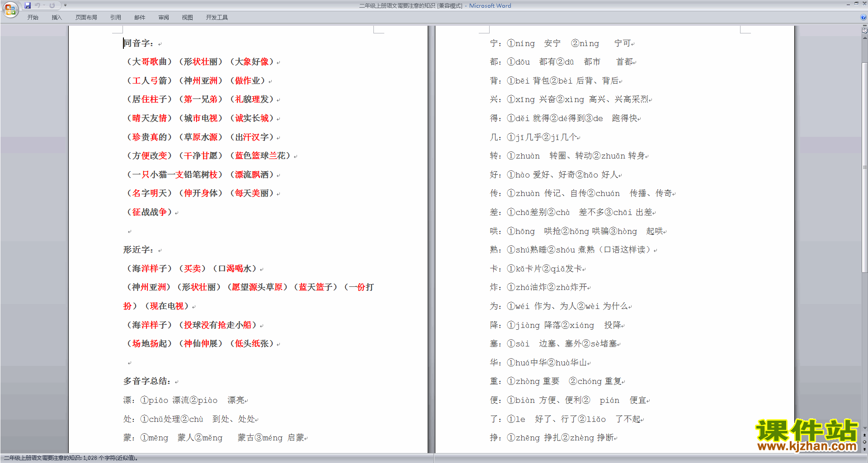Click the line starting with 挣：①zhēng

coord(553,438)
